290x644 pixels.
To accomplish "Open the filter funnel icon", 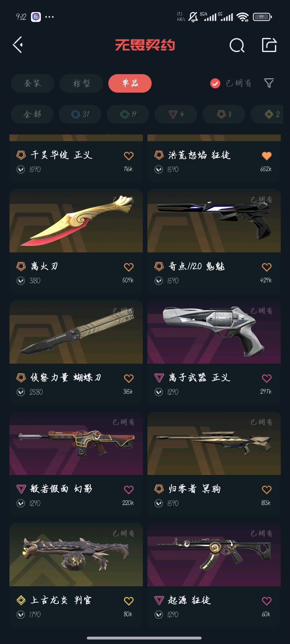I will [269, 83].
